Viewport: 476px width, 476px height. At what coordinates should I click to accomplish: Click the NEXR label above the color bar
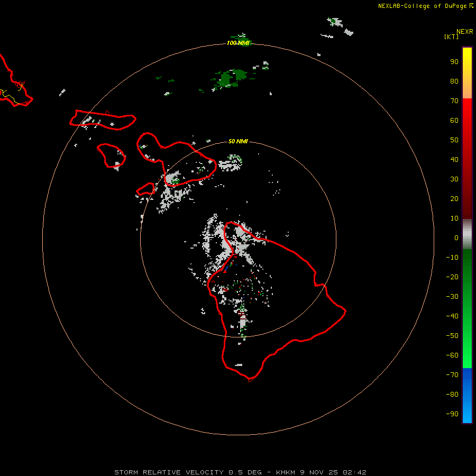click(465, 32)
